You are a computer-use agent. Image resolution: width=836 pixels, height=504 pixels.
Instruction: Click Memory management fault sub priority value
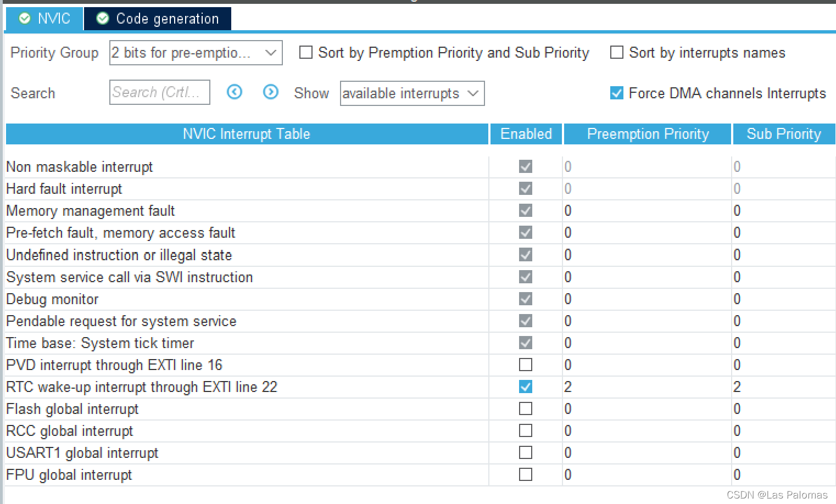pos(737,211)
